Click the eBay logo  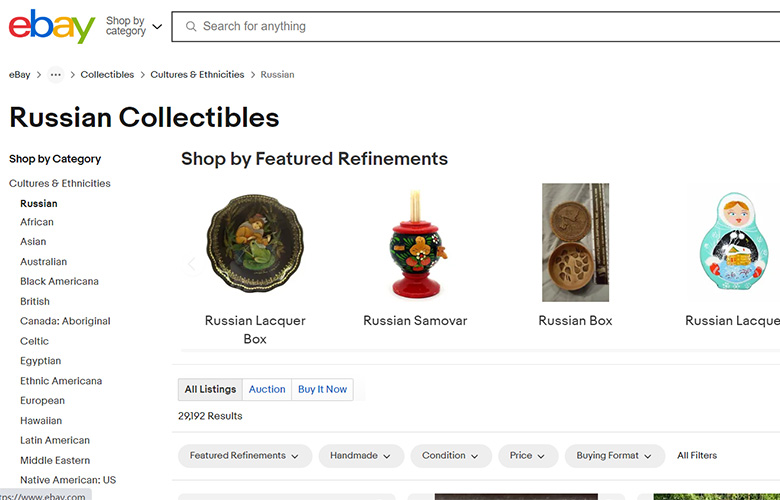pyautogui.click(x=51, y=26)
